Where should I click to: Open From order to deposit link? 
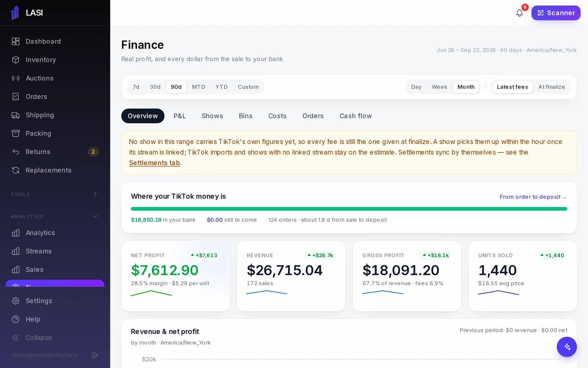pos(533,197)
